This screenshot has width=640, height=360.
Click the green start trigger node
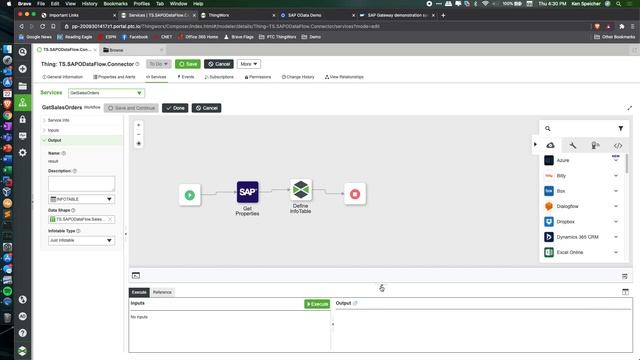click(189, 195)
